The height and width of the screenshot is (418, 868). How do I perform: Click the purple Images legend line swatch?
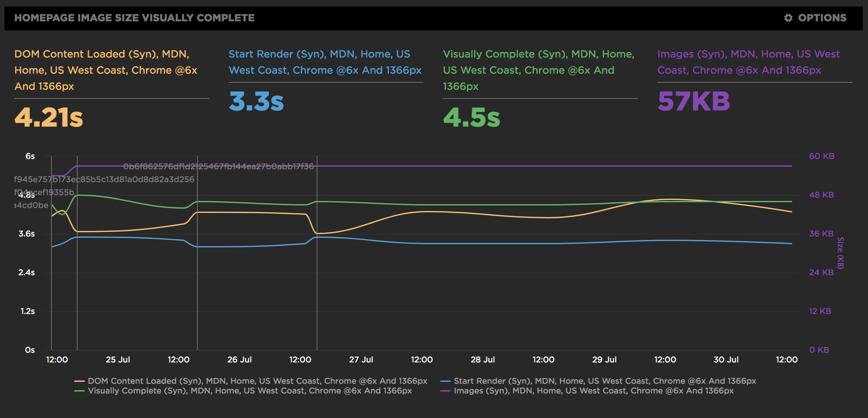pyautogui.click(x=445, y=391)
